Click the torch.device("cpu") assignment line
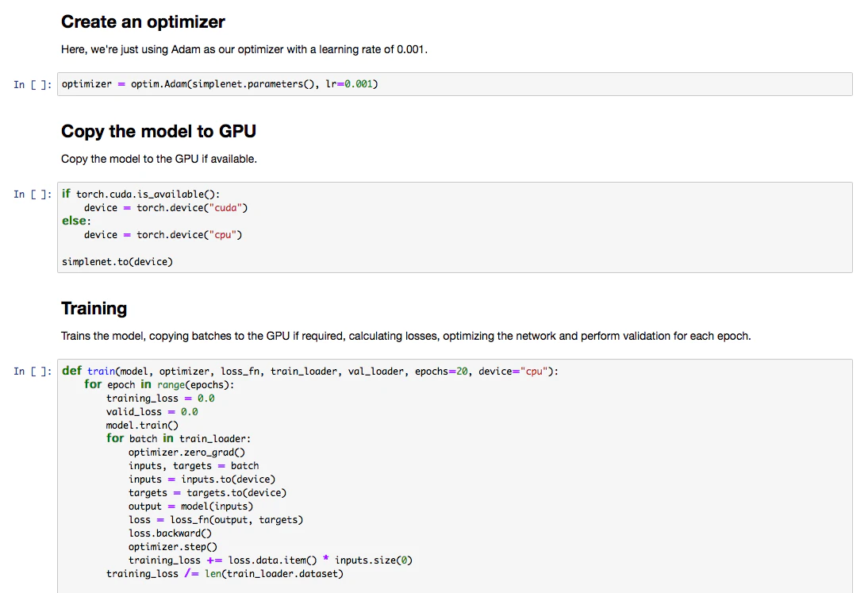This screenshot has height=593, width=868. tap(163, 235)
